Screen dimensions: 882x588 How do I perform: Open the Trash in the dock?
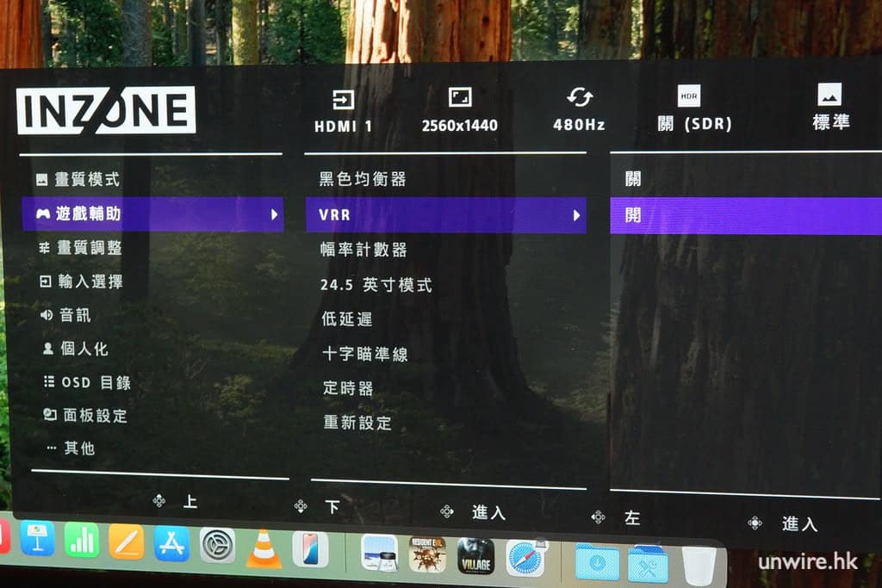(x=699, y=566)
